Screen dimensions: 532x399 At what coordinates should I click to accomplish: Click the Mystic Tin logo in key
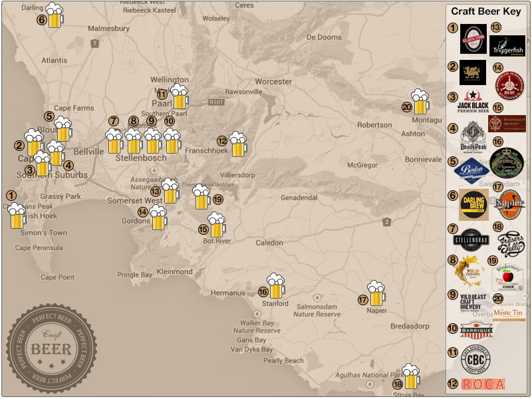click(509, 313)
